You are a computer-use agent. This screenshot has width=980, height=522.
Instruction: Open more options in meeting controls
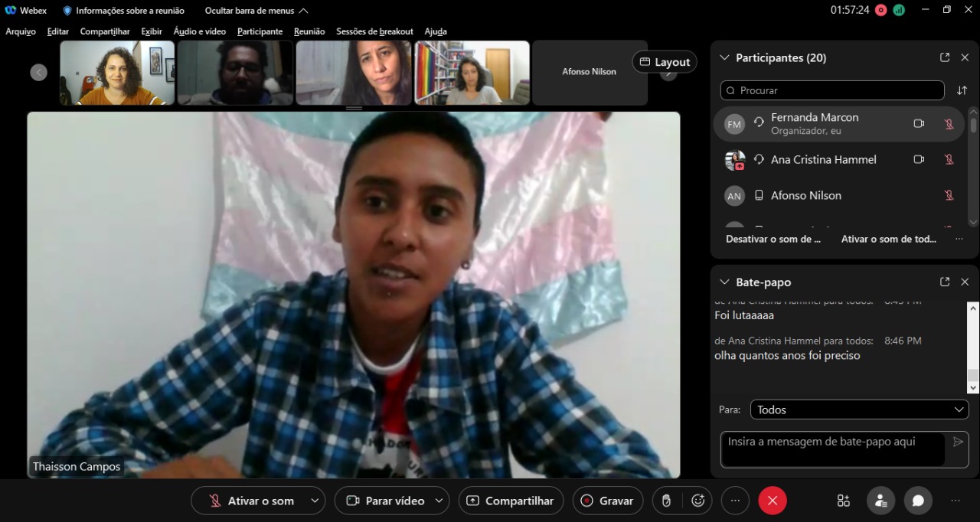point(735,501)
